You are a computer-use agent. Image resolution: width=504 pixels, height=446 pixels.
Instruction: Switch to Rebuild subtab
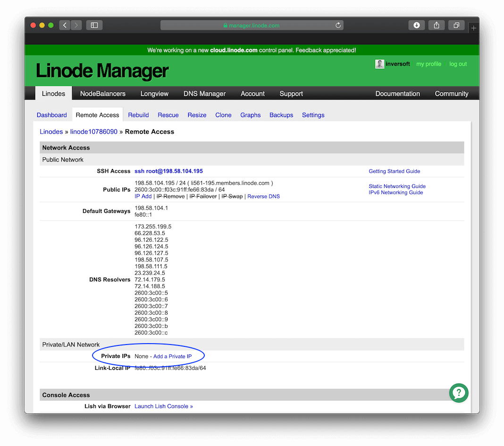click(x=138, y=115)
